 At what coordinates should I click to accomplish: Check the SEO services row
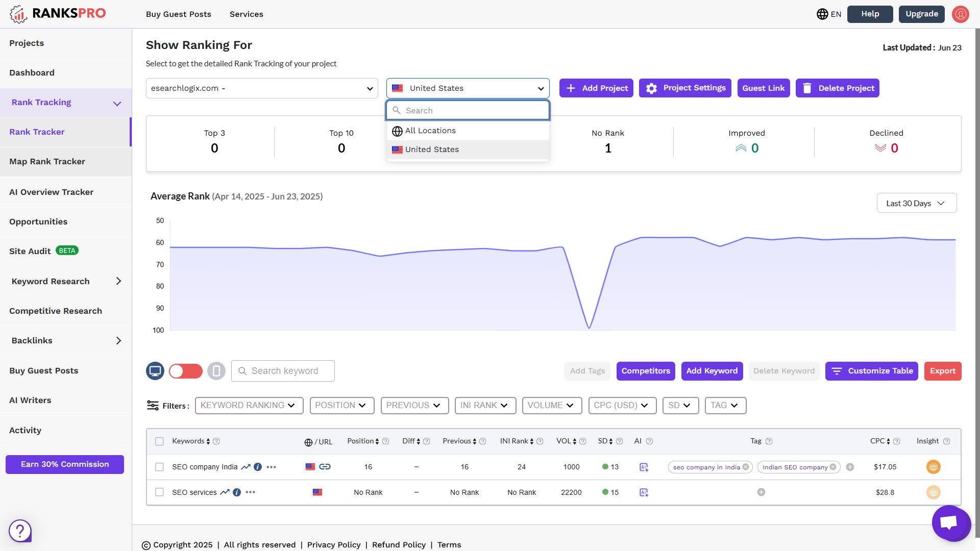pyautogui.click(x=160, y=492)
